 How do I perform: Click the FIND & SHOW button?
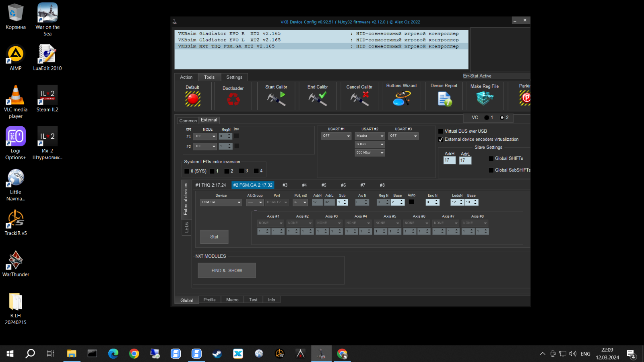tap(227, 271)
